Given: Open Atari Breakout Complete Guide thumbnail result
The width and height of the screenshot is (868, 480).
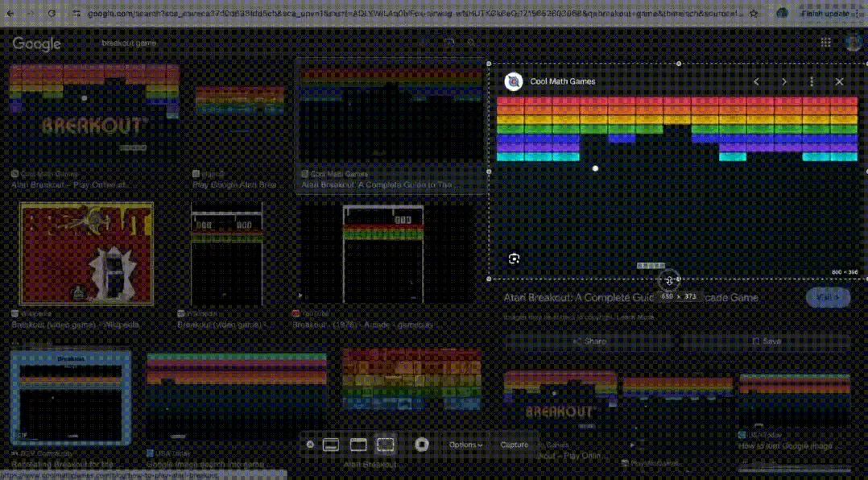Looking at the screenshot, I should click(391, 114).
